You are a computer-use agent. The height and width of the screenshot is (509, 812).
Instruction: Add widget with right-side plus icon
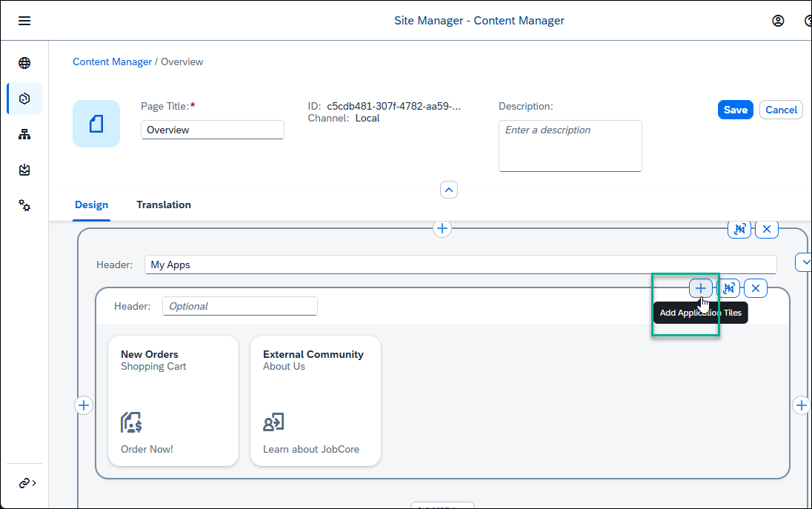(x=801, y=405)
